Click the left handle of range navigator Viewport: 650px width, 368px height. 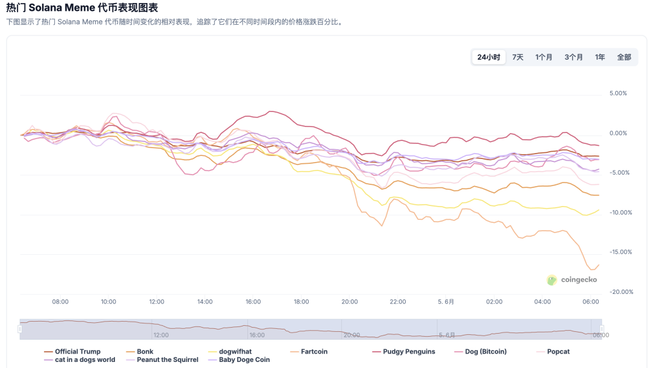[19, 329]
